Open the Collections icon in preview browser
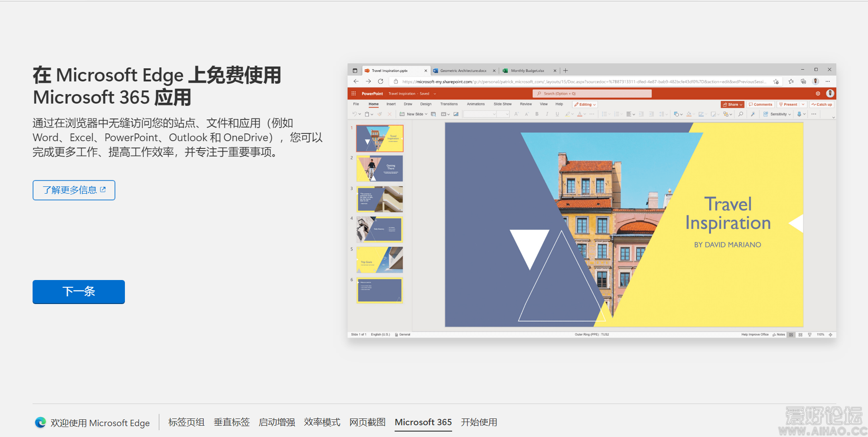The width and height of the screenshot is (868, 437). 803,81
